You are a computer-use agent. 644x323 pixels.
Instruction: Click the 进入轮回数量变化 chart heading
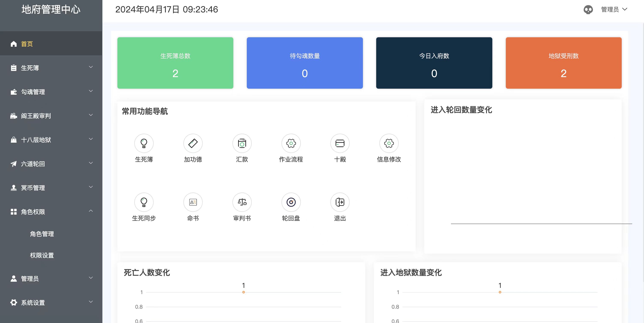click(x=461, y=110)
